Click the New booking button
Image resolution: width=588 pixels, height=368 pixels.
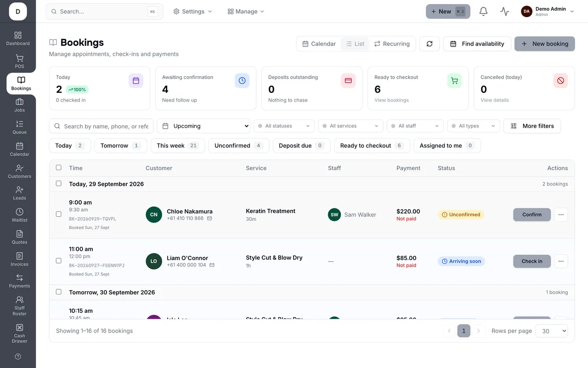pos(544,44)
